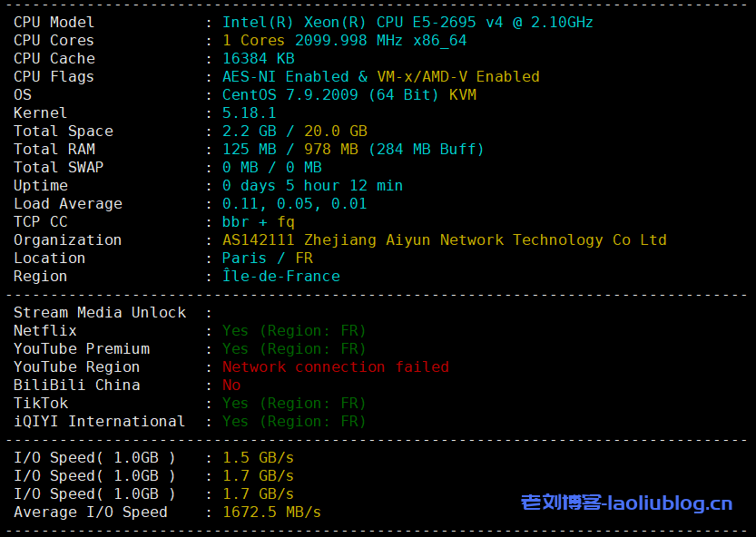Click the laoliublog.cn watermark link
This screenshot has width=756, height=537.
click(x=626, y=503)
